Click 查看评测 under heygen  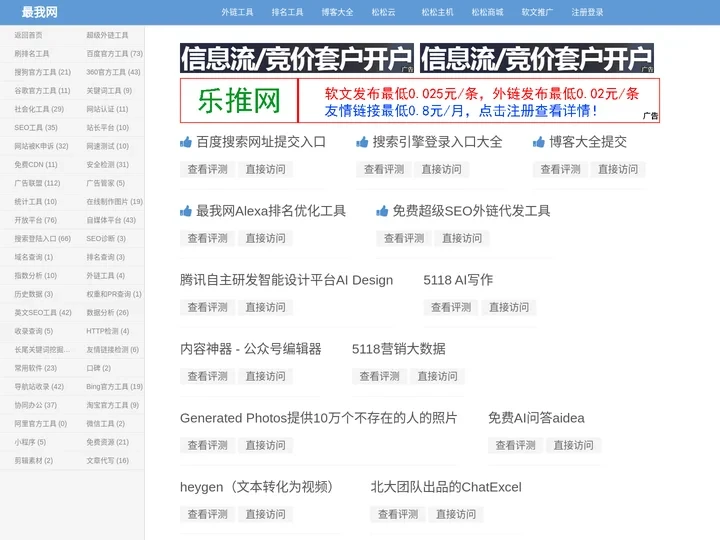point(208,514)
